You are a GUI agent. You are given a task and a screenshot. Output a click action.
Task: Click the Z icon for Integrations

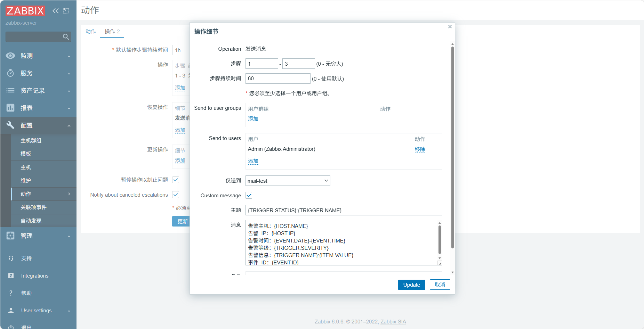pos(11,275)
